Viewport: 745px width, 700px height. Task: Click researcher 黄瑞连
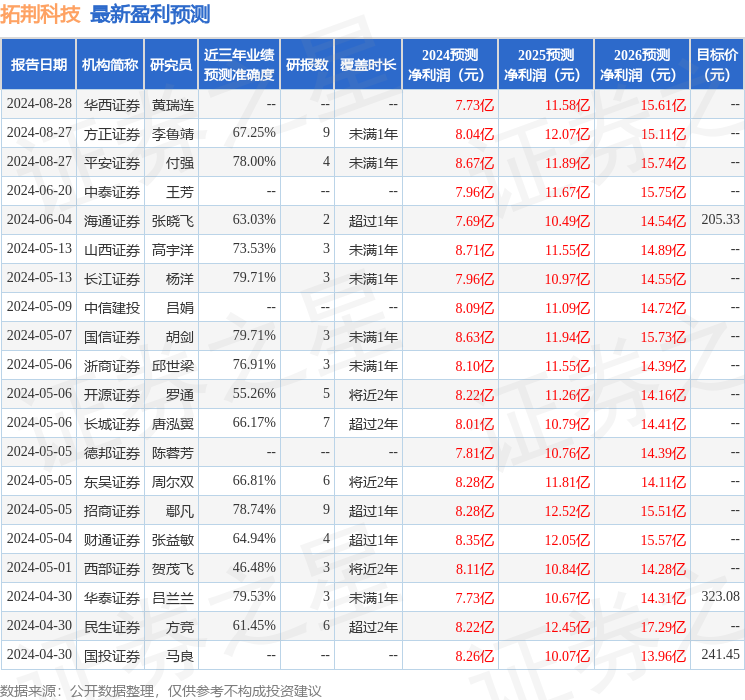(x=173, y=105)
